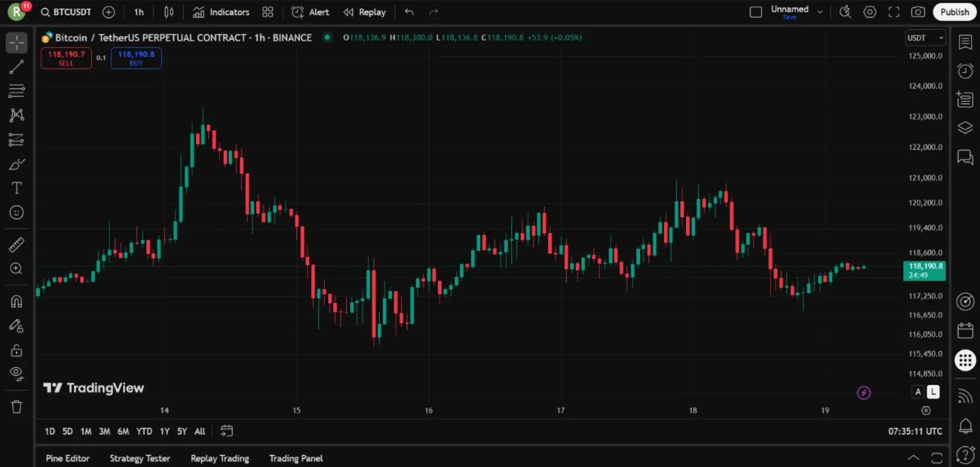Screen dimensions: 980x467
Task: Toggle magnet mode for drawings
Action: tap(17, 302)
